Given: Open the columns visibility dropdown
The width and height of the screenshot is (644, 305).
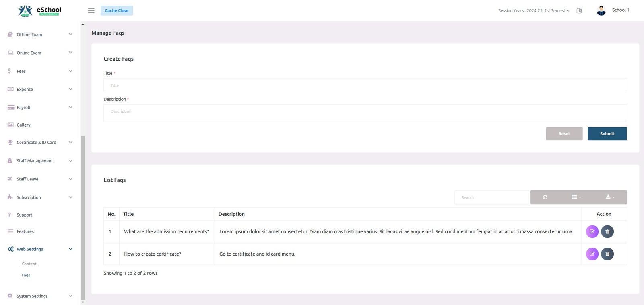Looking at the screenshot, I should (x=576, y=197).
